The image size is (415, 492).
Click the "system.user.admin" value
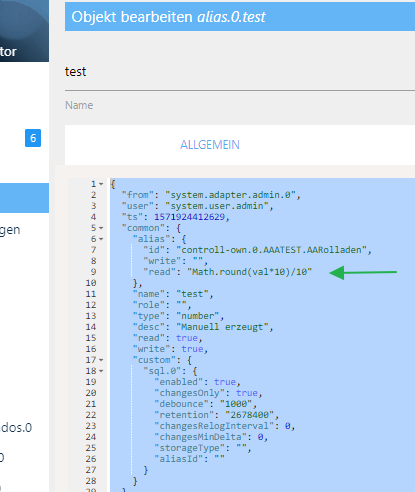pos(217,206)
